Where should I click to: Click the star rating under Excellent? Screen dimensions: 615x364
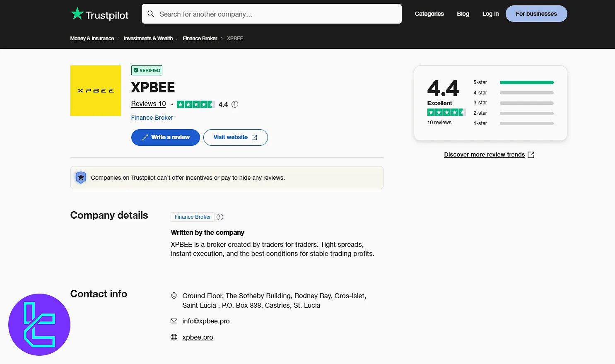(x=446, y=112)
